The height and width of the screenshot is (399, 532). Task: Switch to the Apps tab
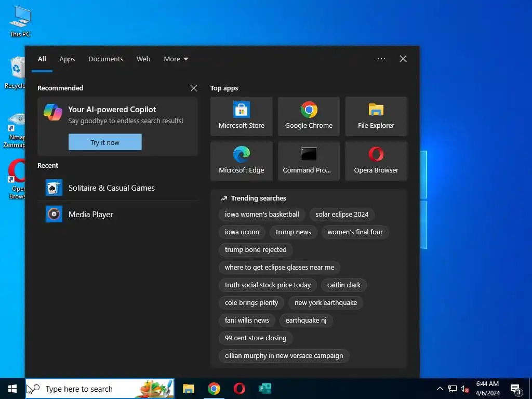(67, 59)
